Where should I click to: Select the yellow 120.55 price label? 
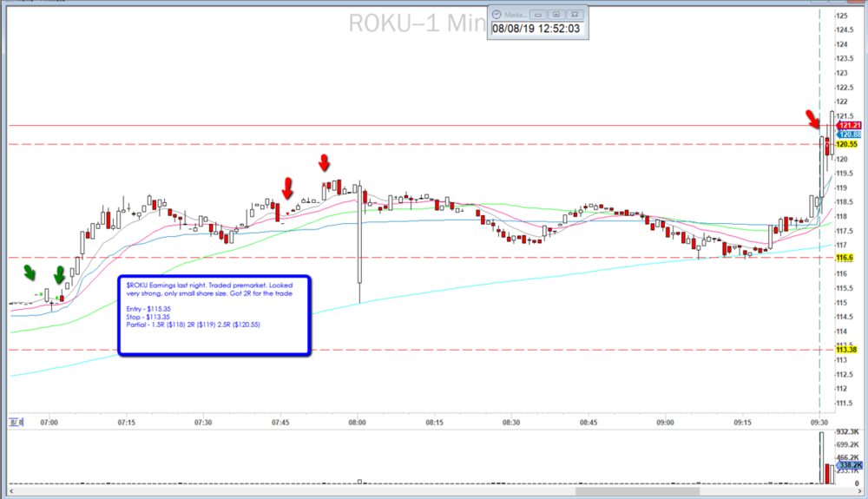click(x=846, y=144)
